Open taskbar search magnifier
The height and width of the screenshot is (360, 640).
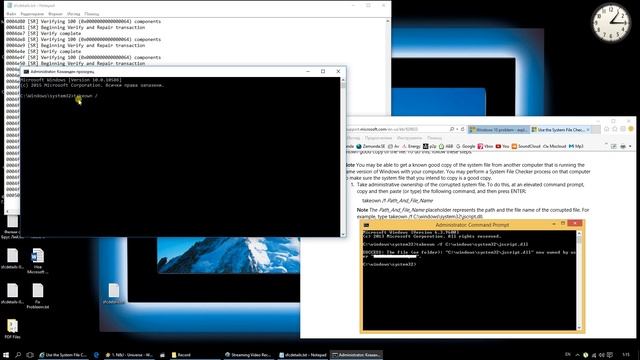click(x=18, y=355)
